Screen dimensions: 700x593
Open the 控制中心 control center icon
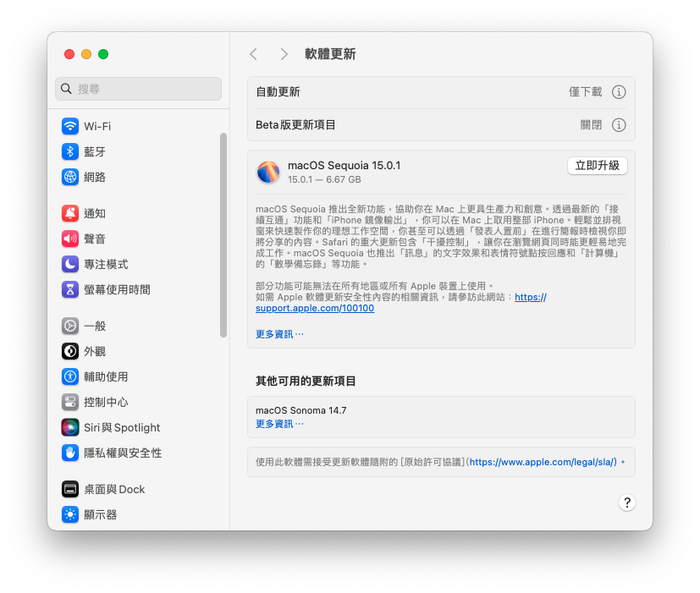[x=70, y=402]
